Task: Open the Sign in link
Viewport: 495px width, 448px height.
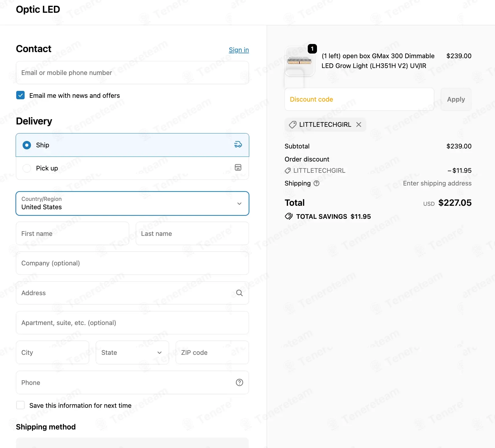Action: pyautogui.click(x=239, y=50)
